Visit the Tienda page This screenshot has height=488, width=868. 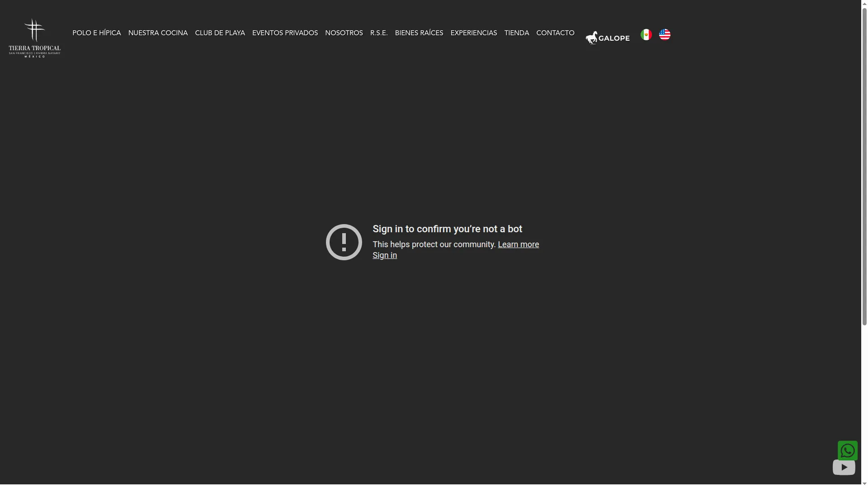pyautogui.click(x=516, y=33)
